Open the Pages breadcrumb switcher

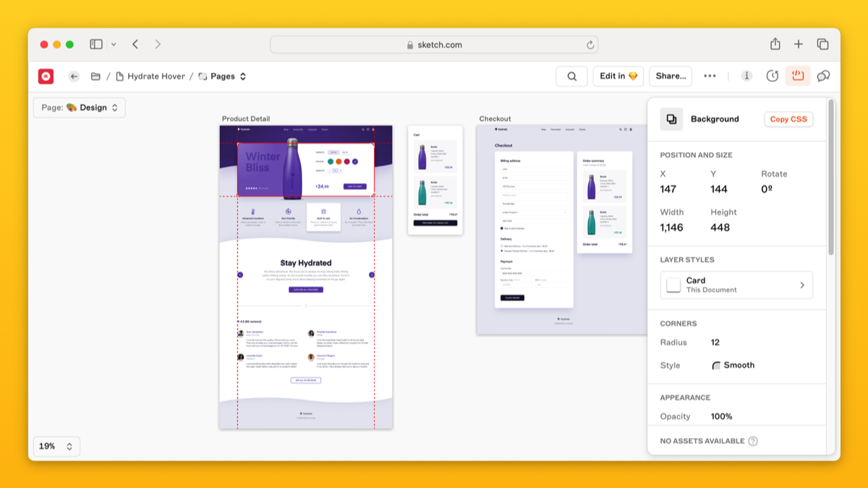[x=223, y=76]
